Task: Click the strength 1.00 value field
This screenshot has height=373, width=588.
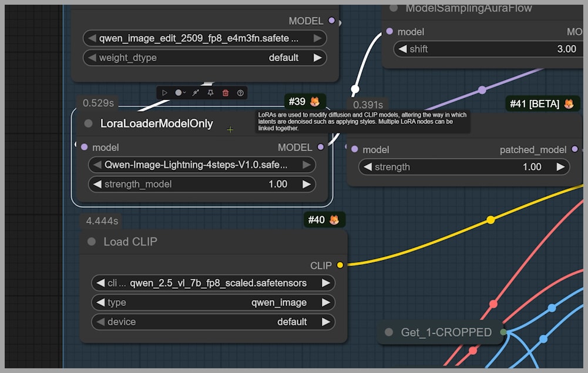Action: point(464,167)
